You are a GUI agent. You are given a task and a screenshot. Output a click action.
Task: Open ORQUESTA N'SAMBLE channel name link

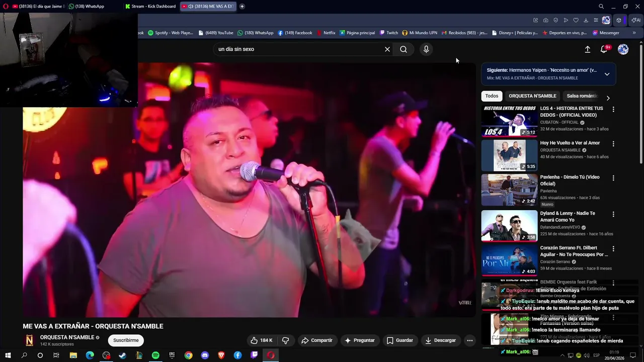pos(67,337)
